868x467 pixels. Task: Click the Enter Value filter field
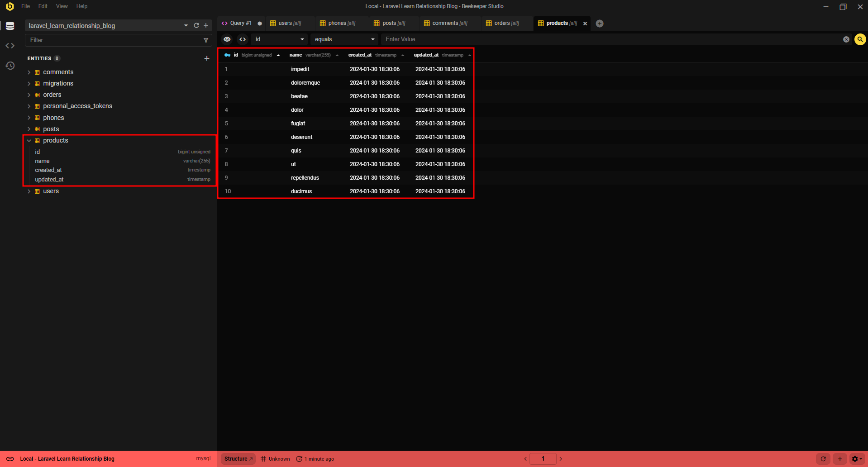point(611,39)
